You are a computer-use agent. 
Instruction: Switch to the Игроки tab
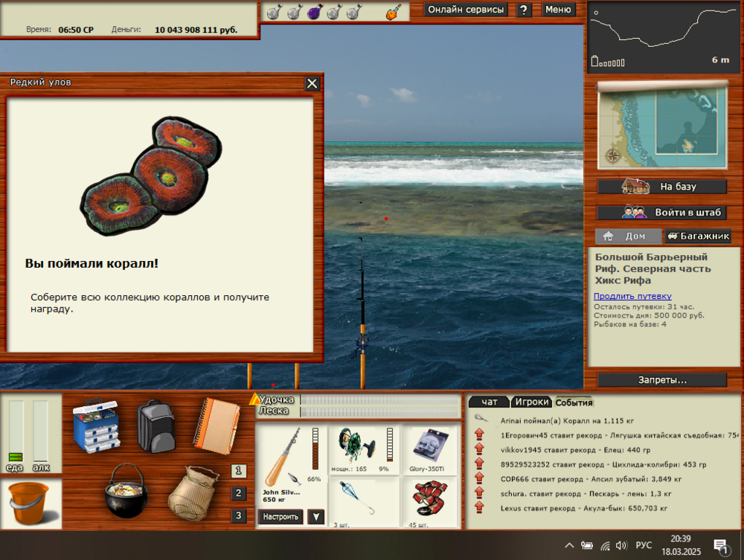tap(531, 402)
